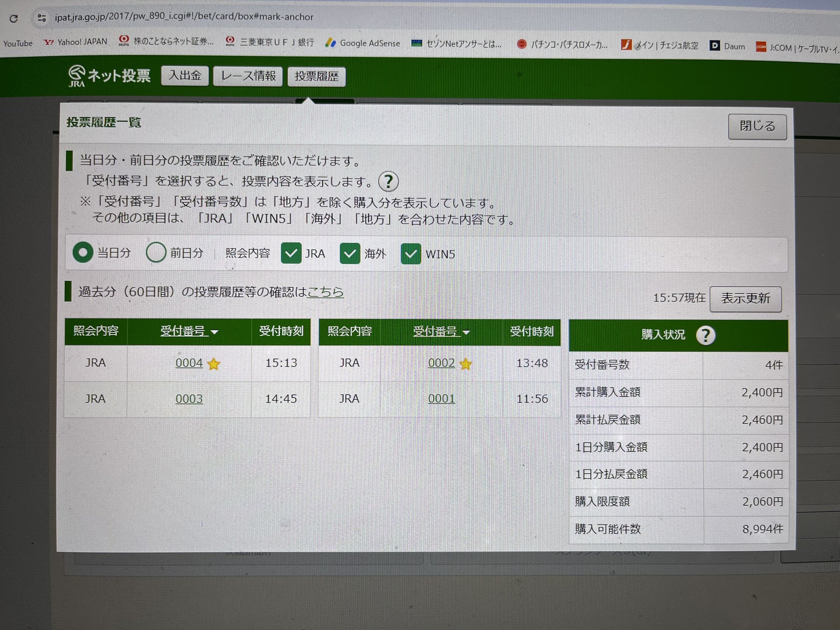
Task: Sort by left table 受付番号 header arrow
Action: point(215,332)
